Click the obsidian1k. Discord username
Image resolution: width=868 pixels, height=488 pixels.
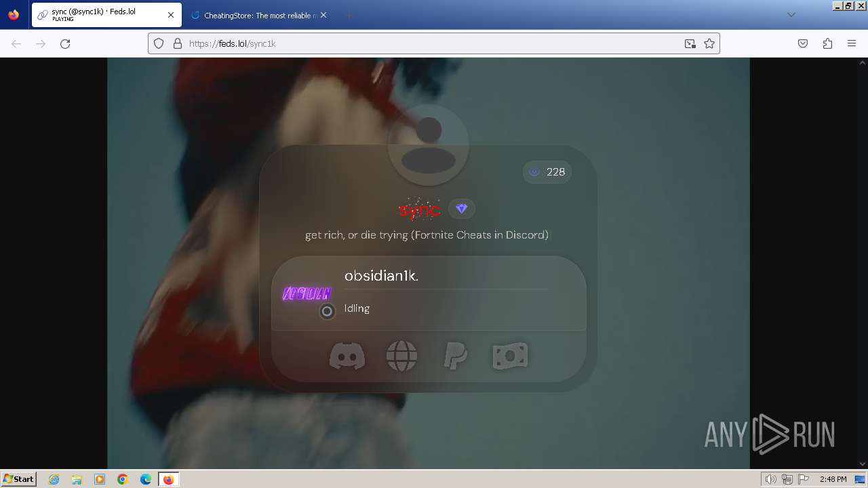381,276
